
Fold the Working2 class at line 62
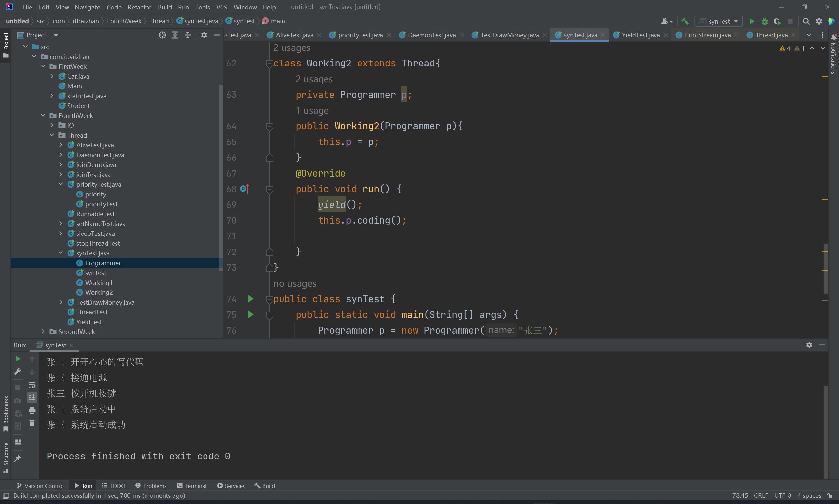[269, 63]
